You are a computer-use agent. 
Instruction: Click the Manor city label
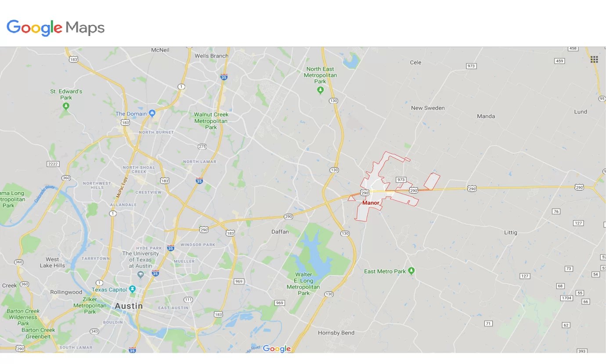coord(371,203)
